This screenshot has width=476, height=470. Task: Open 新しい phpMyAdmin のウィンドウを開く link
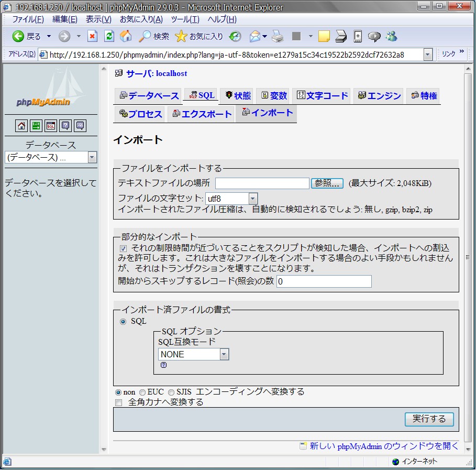384,446
